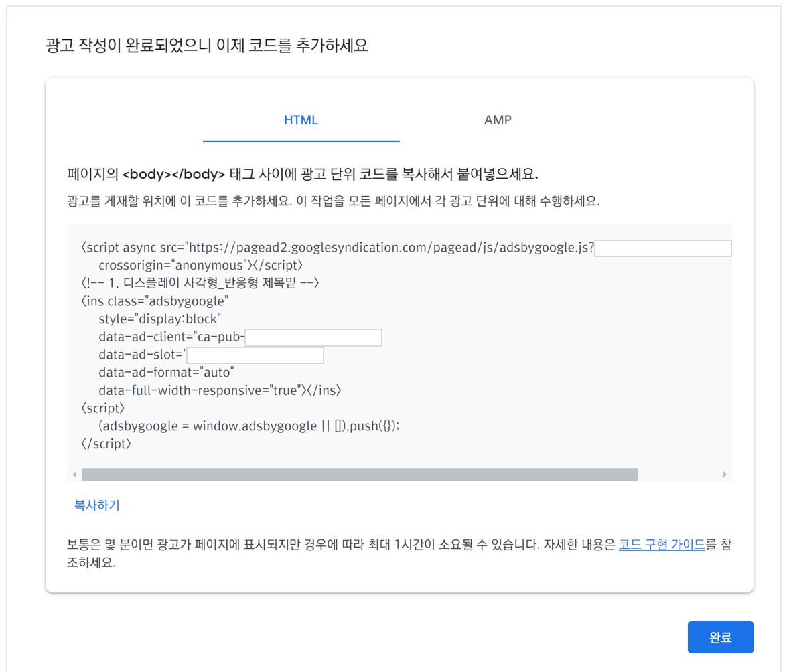Click the 완료 button to finish

coord(720,637)
